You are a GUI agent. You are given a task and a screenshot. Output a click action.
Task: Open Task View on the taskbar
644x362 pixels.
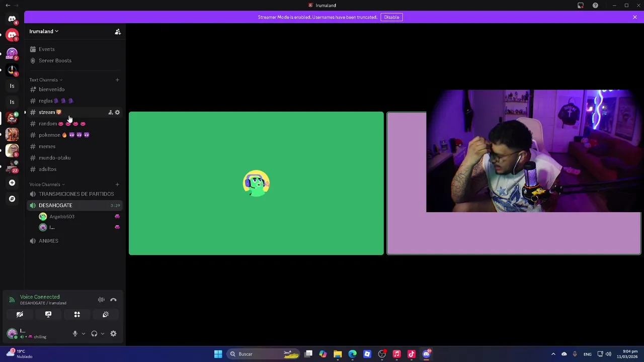point(308,354)
